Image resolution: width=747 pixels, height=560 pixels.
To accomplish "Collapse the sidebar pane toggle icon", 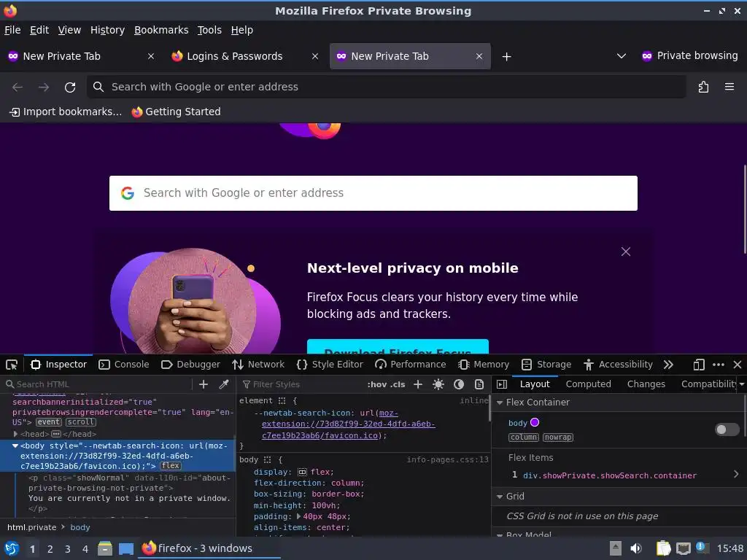I will click(x=502, y=384).
